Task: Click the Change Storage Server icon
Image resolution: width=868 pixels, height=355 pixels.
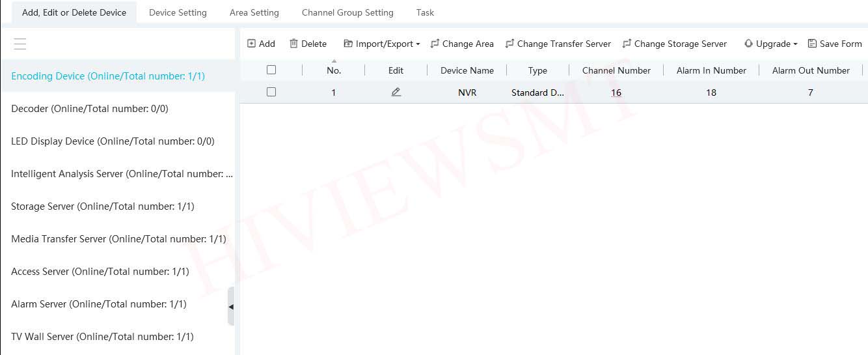Action: (627, 44)
